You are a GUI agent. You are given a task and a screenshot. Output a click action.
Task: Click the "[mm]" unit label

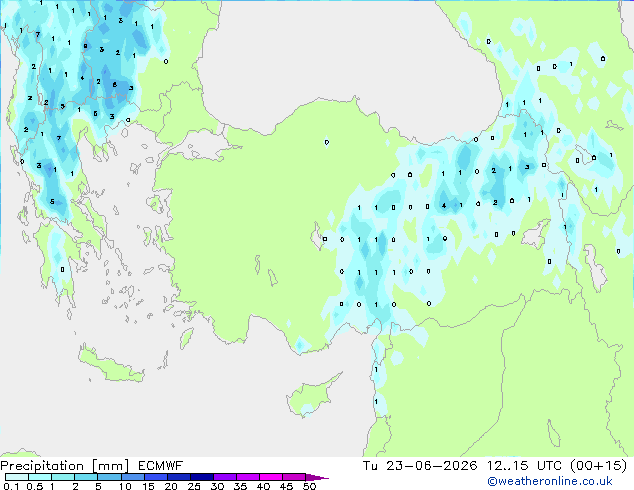point(110,466)
